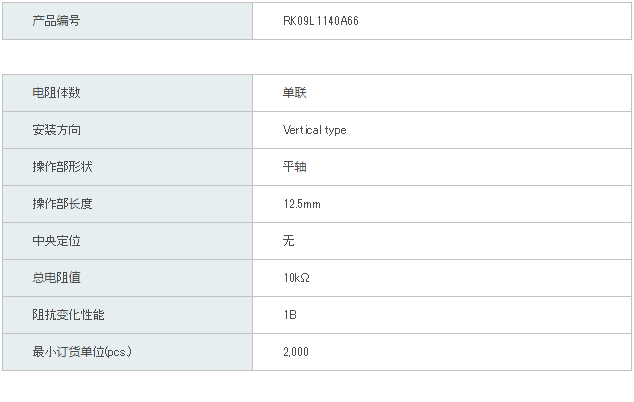Select the 12.5mm length value
The width and height of the screenshot is (634, 402).
302,204
